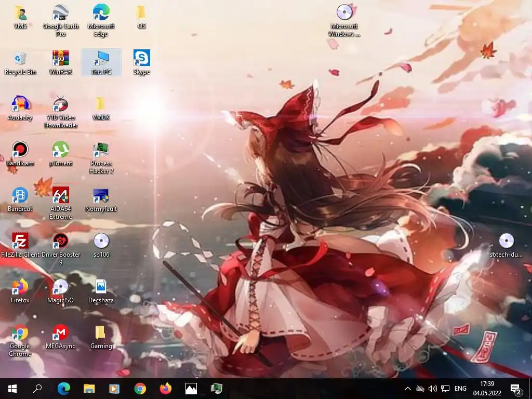Select Microsoft Windows disc image icon
The width and height of the screenshot is (532, 399).
344,20
